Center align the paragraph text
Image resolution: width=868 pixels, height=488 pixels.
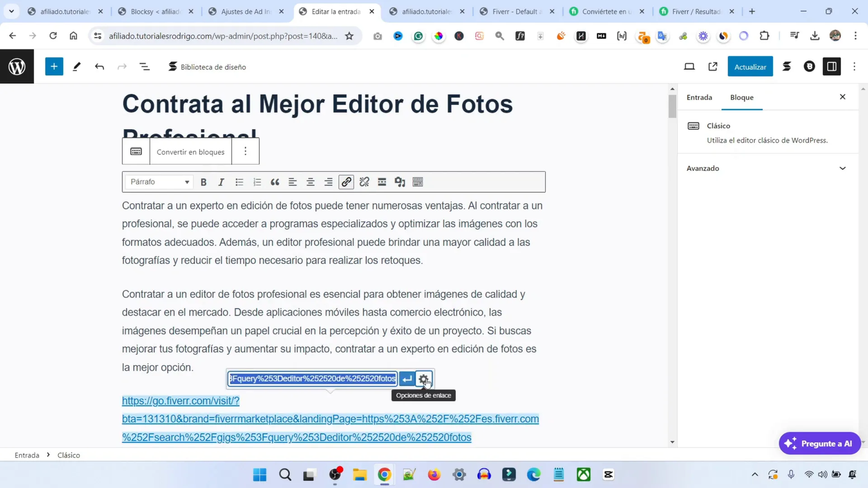point(310,182)
